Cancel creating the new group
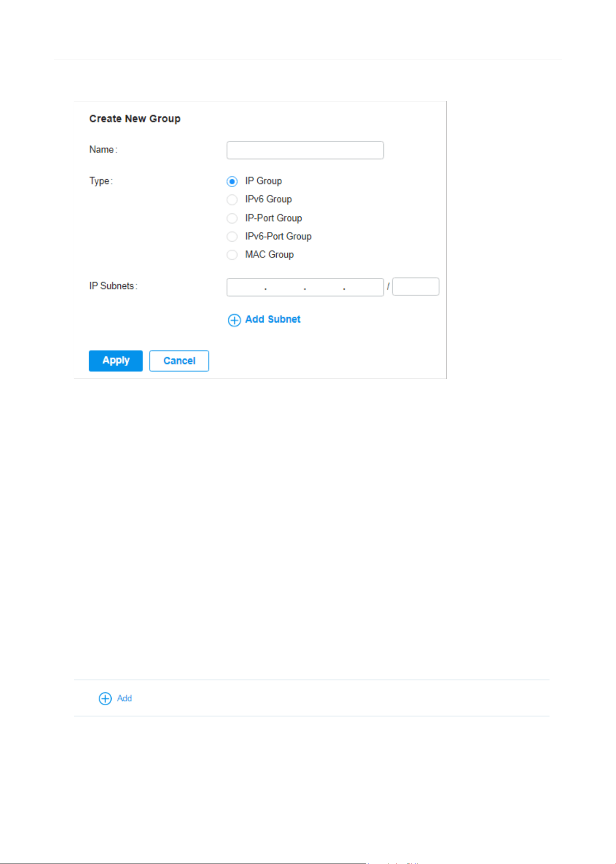This screenshot has height=864, width=616. pyautogui.click(x=179, y=361)
